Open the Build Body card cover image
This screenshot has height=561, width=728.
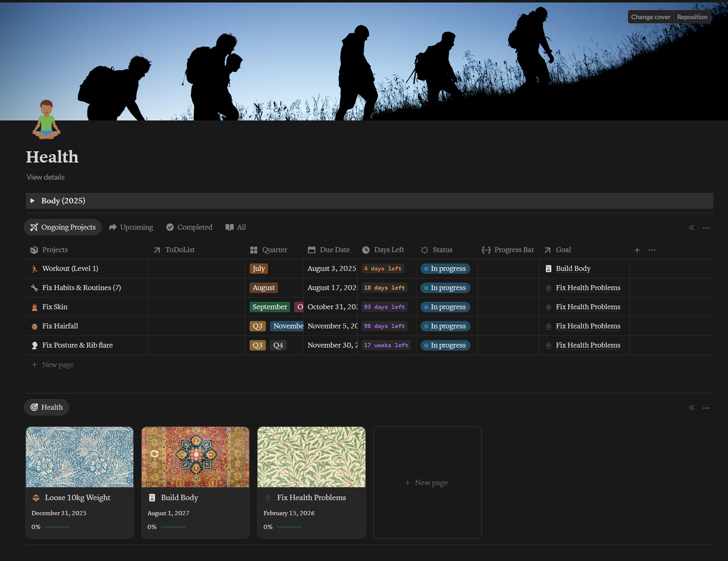click(195, 457)
